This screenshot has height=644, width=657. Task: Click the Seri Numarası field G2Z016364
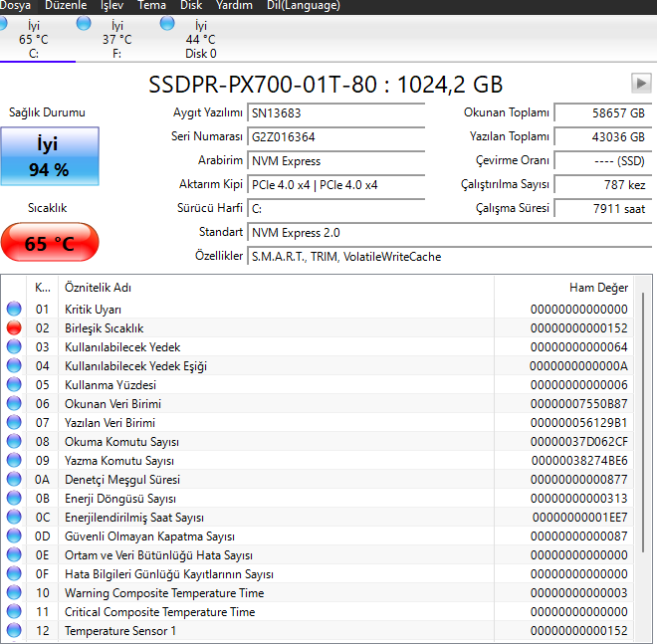(x=336, y=137)
